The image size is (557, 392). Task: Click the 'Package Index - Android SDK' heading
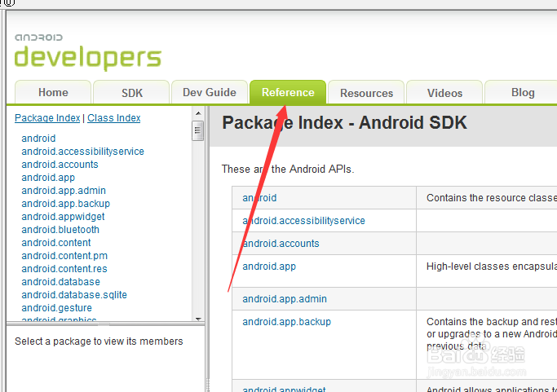click(344, 123)
